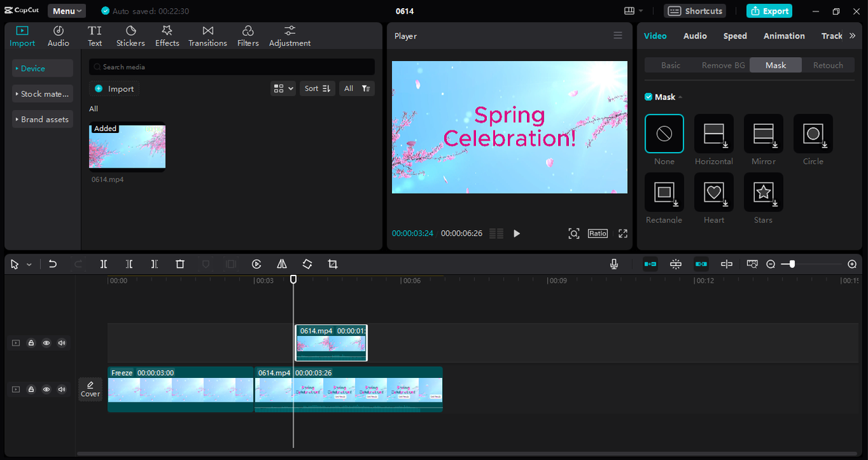Click the Import media button
Image resolution: width=868 pixels, height=460 pixels.
pos(114,89)
